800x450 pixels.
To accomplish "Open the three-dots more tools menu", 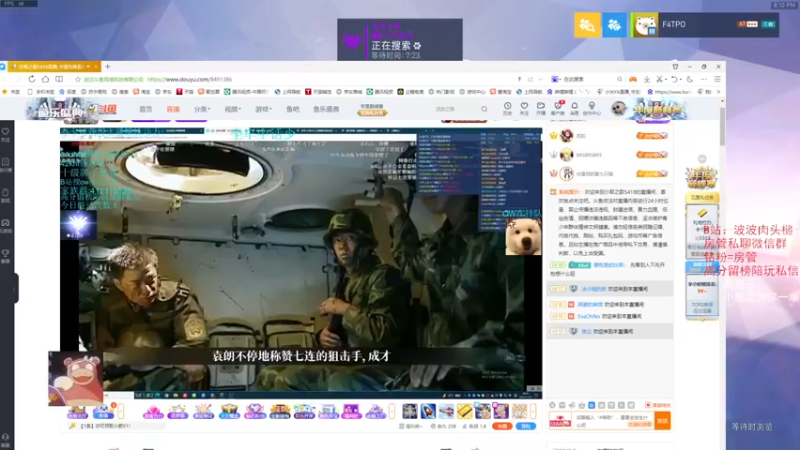I will point(704,80).
